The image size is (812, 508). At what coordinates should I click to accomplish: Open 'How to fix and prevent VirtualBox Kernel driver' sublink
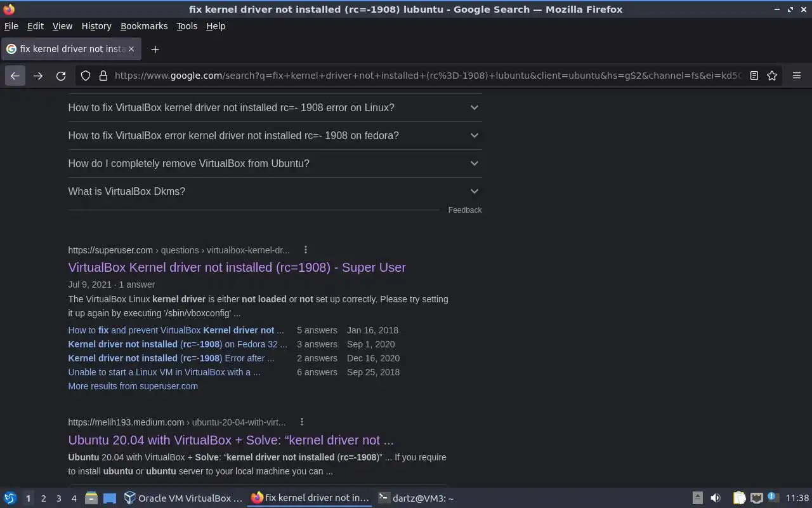click(x=176, y=330)
